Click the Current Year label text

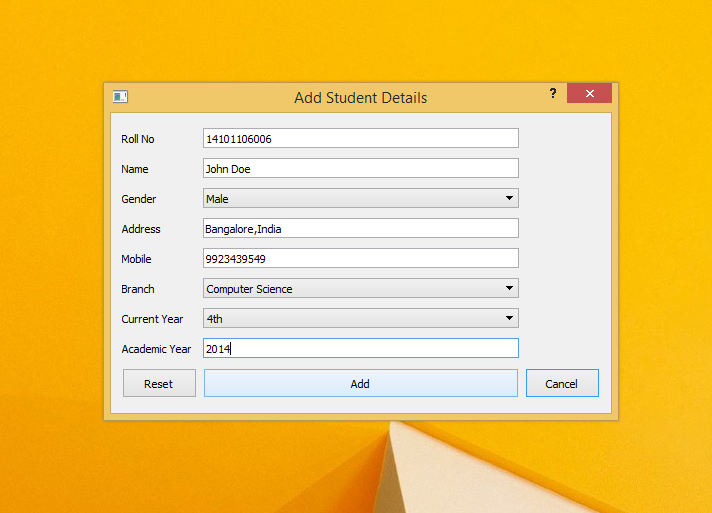point(152,319)
